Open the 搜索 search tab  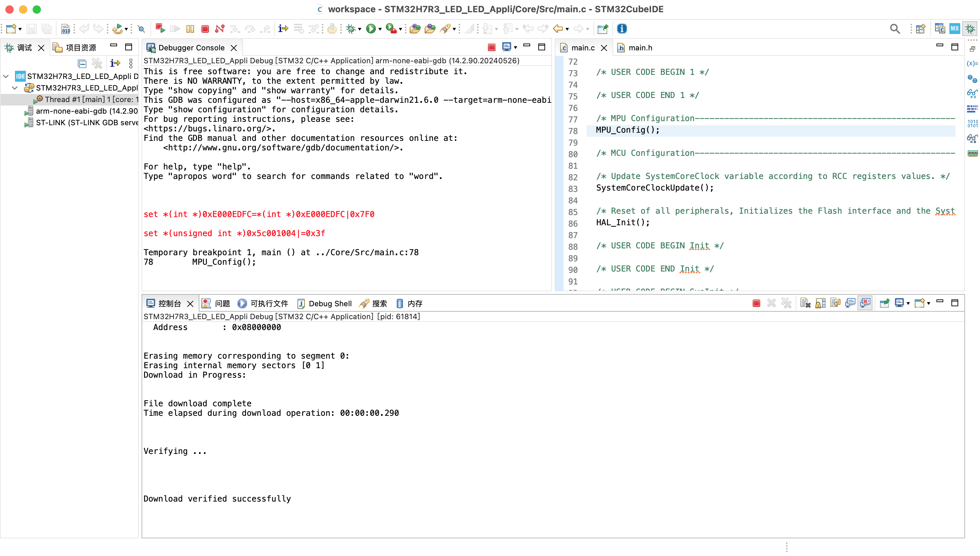coord(373,304)
